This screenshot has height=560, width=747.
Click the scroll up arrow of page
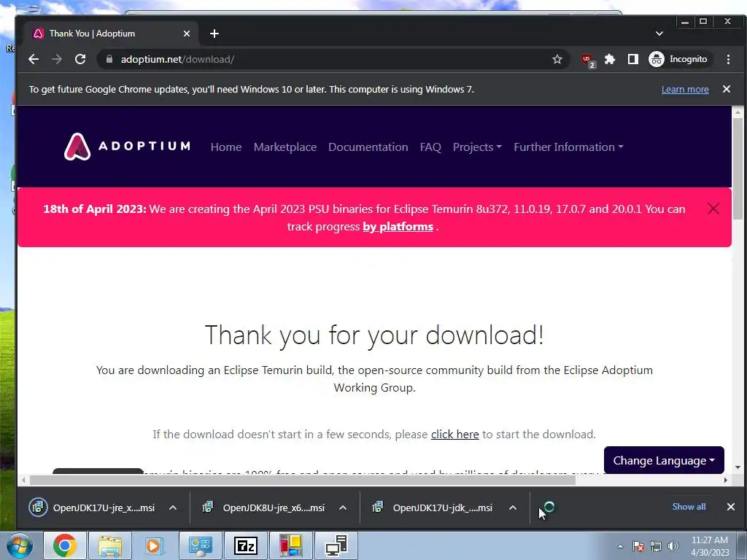738,113
